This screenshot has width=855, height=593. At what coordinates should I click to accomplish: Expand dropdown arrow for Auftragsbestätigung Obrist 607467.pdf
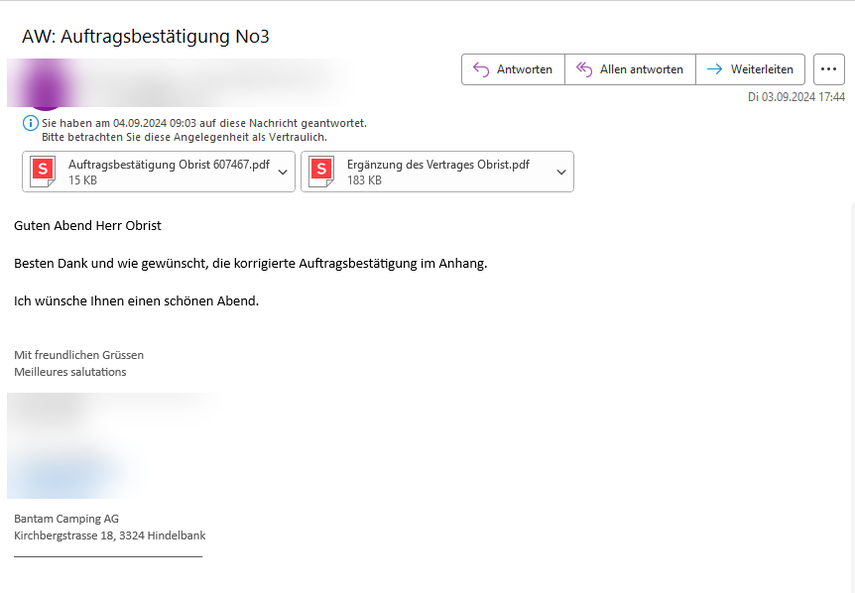click(x=283, y=172)
